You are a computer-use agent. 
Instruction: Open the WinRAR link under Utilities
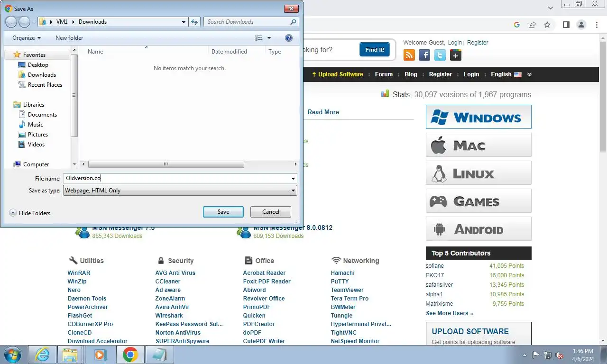click(x=79, y=273)
